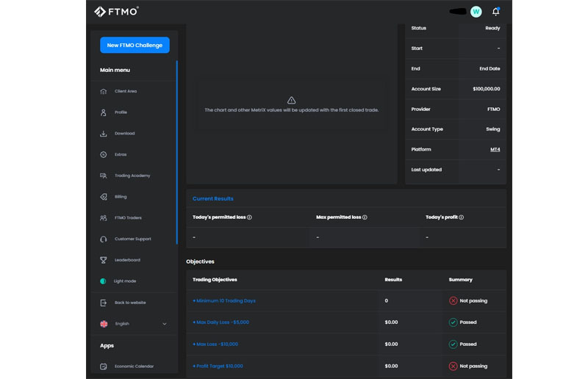Open Trading Academy menu item

(x=132, y=176)
